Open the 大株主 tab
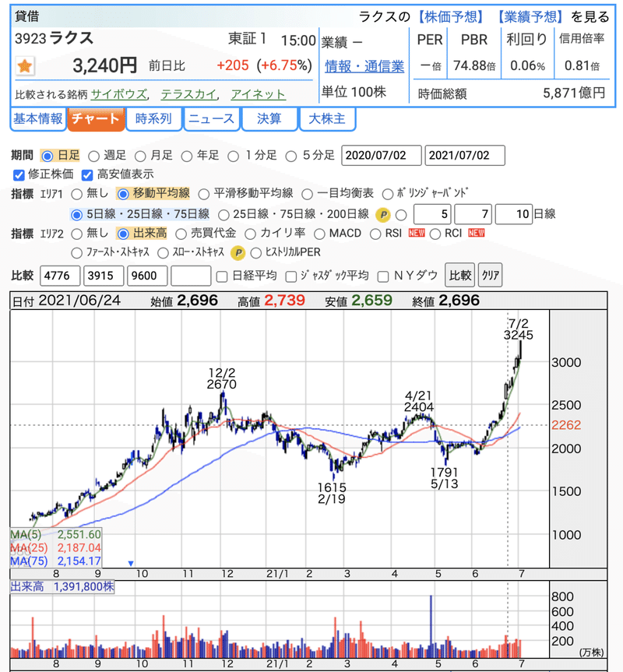 coord(327,118)
